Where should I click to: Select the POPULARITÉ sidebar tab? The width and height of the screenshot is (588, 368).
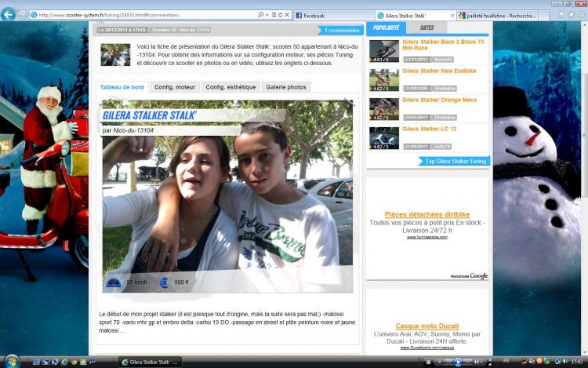[x=386, y=27]
